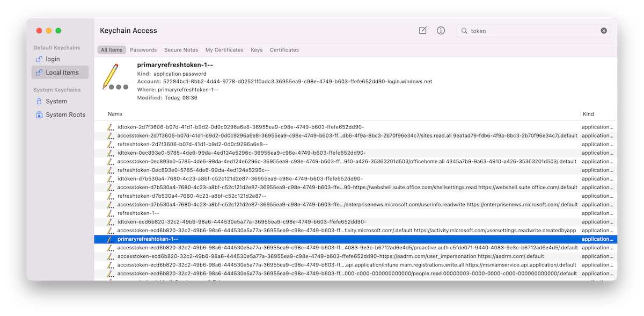Sort by the Kind column header
The width and height of the screenshot is (644, 316).
point(588,114)
